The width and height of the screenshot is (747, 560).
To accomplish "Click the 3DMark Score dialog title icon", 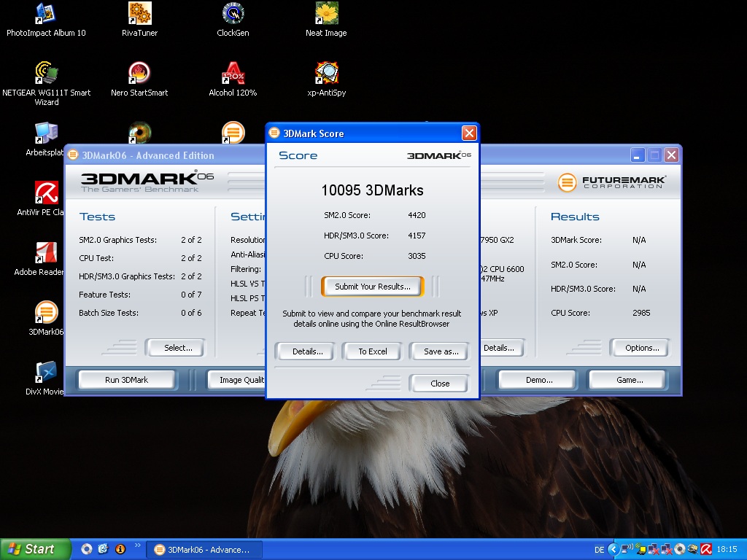I will (x=274, y=133).
